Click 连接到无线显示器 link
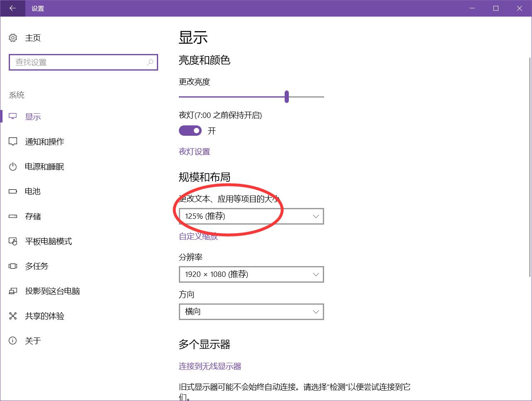Viewport: 532px width, 401px height. (x=210, y=366)
